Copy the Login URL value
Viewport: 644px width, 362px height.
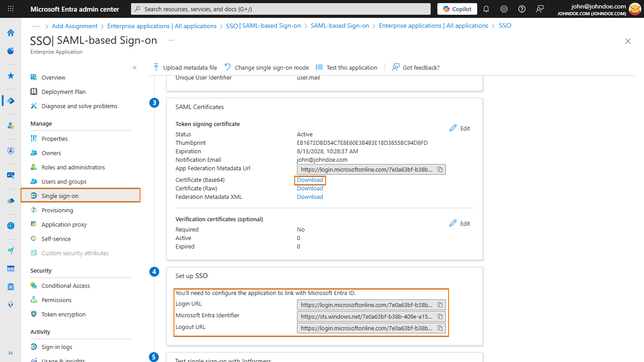tap(440, 304)
